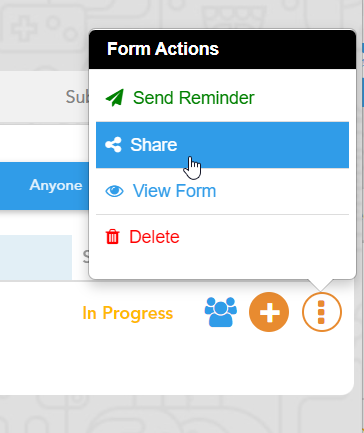The height and width of the screenshot is (433, 364).
Task: Click the divider line above Delete
Action: point(222,215)
